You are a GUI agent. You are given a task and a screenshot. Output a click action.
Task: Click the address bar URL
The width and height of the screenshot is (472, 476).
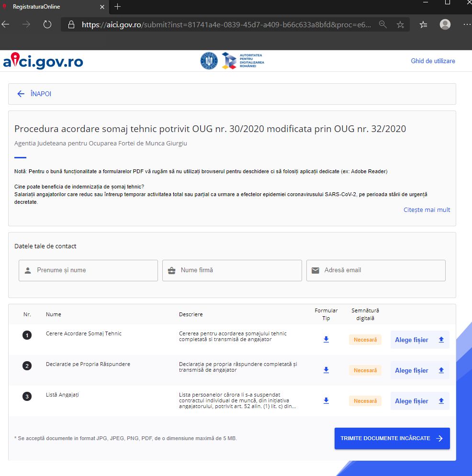tap(226, 24)
